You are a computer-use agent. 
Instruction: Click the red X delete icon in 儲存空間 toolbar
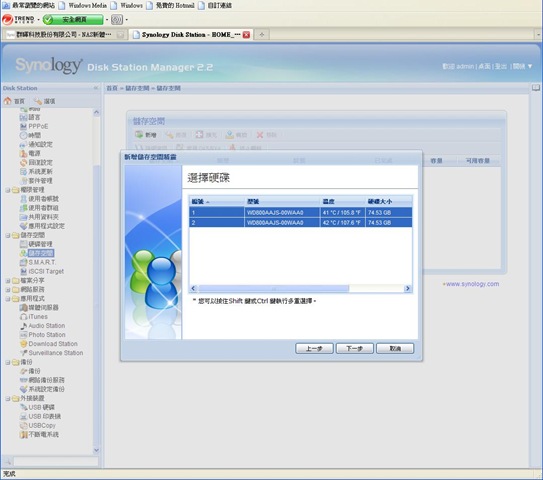(x=259, y=135)
